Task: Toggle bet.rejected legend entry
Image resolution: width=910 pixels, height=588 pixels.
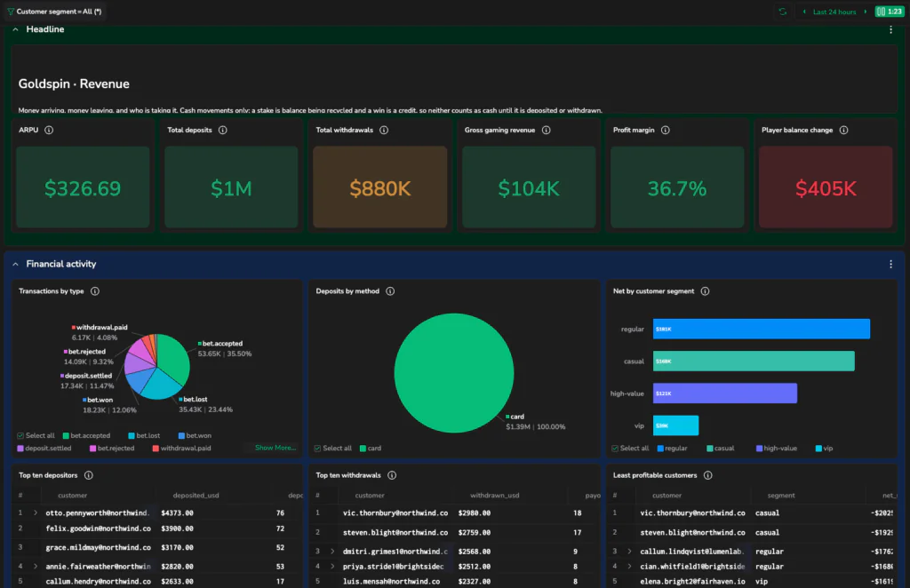Action: [112, 449]
